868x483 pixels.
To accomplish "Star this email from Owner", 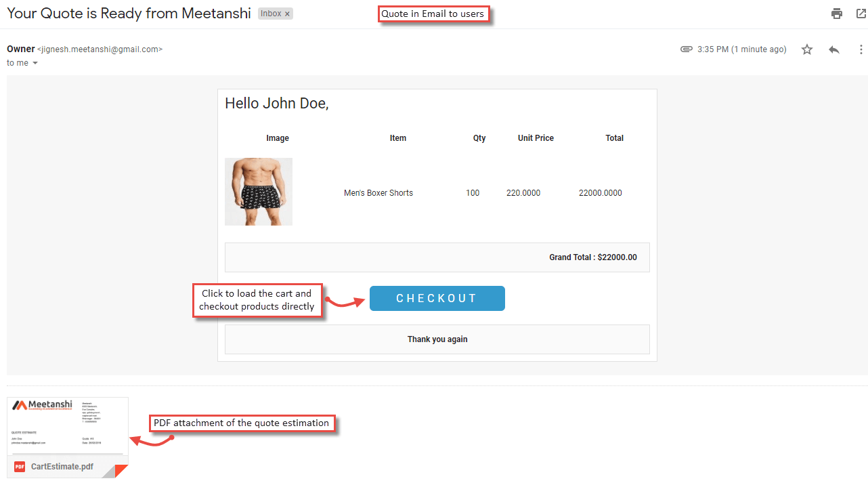I will point(807,49).
